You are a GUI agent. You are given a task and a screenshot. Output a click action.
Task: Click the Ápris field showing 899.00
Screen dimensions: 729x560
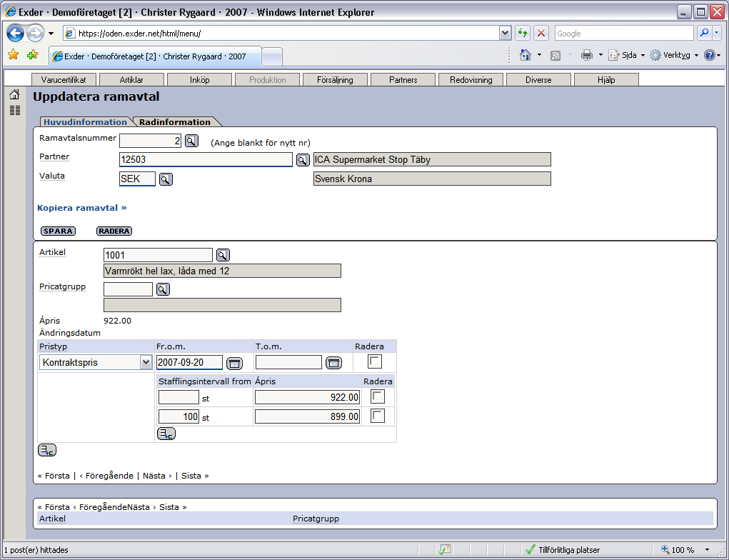(307, 416)
